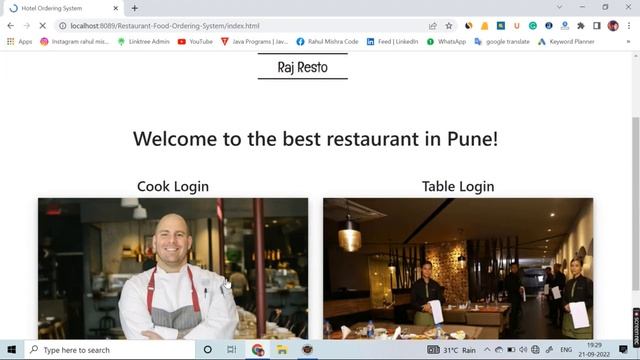
Task: Open the Instagram bookmark
Action: tap(75, 42)
